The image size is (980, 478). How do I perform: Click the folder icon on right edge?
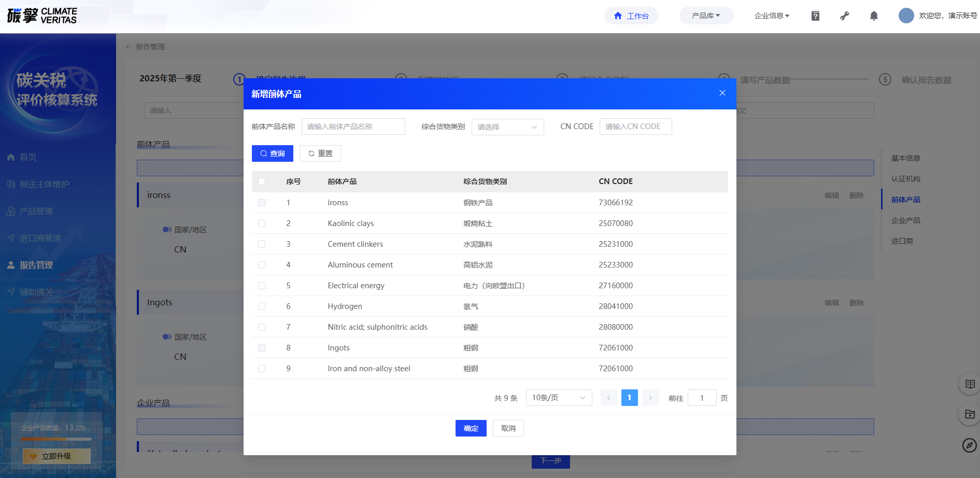point(970,414)
